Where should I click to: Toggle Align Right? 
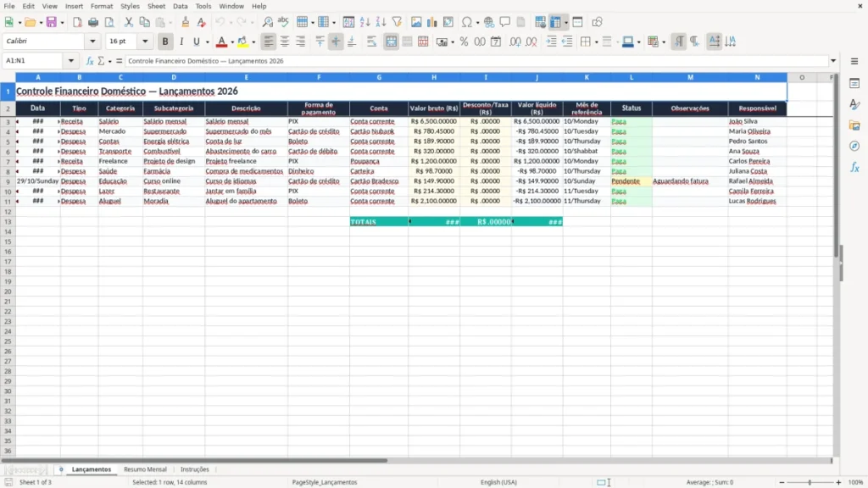[x=301, y=42]
